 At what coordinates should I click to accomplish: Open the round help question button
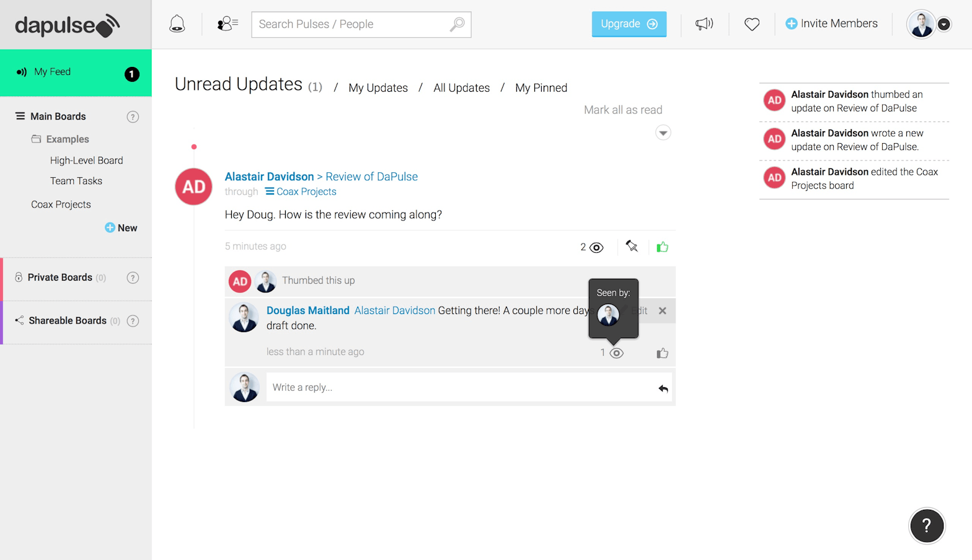[x=926, y=525]
